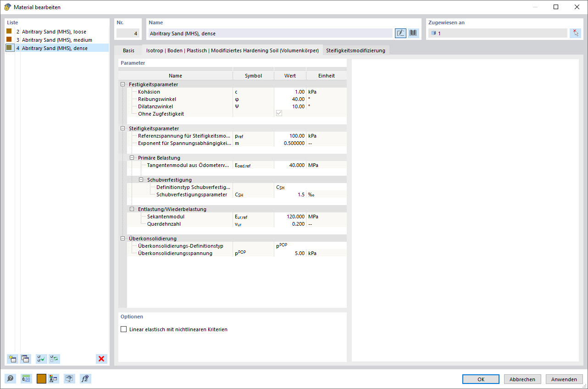
Task: Switch to the Basis tab
Action: coord(128,50)
